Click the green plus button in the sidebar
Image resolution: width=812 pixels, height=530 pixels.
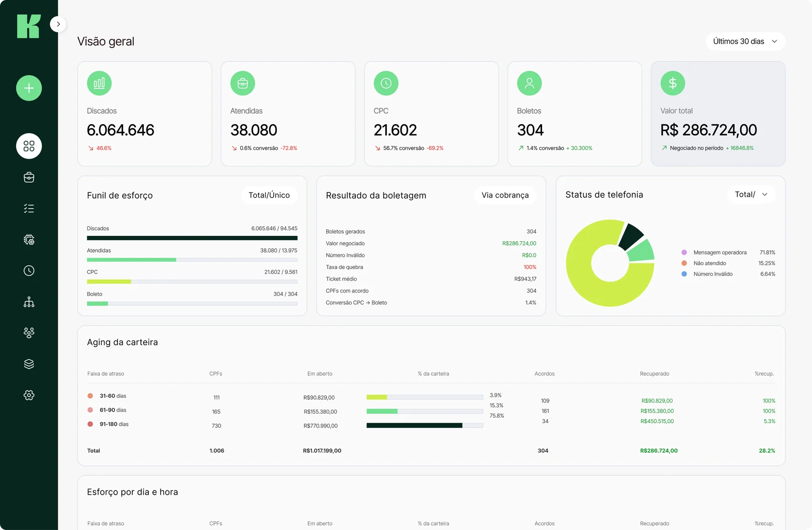[29, 88]
